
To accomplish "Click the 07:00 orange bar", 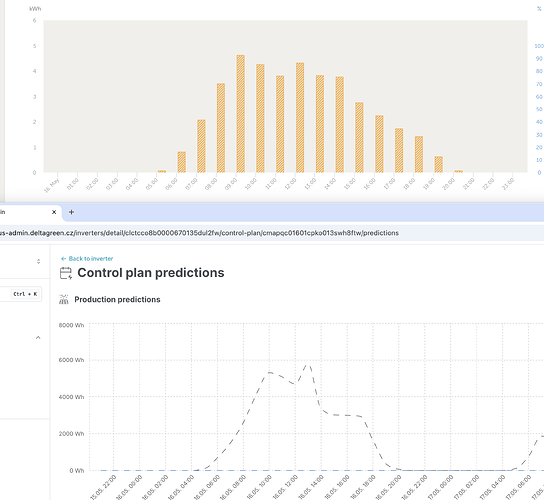I will 201,146.
